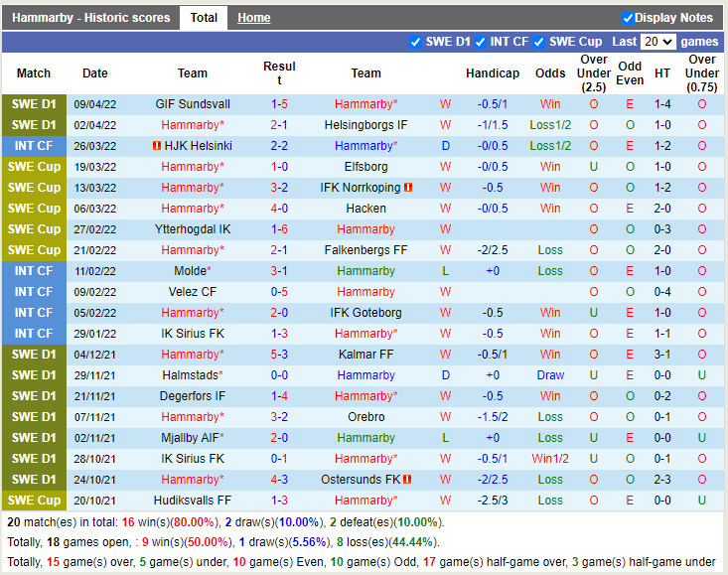The width and height of the screenshot is (728, 575).
Task: Open the Velez CF team link
Action: (x=193, y=292)
